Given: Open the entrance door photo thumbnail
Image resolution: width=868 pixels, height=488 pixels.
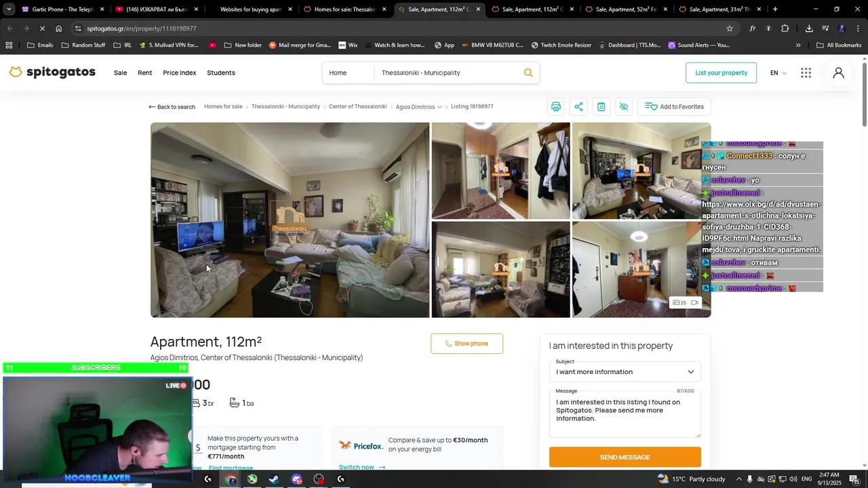Looking at the screenshot, I should [642, 269].
